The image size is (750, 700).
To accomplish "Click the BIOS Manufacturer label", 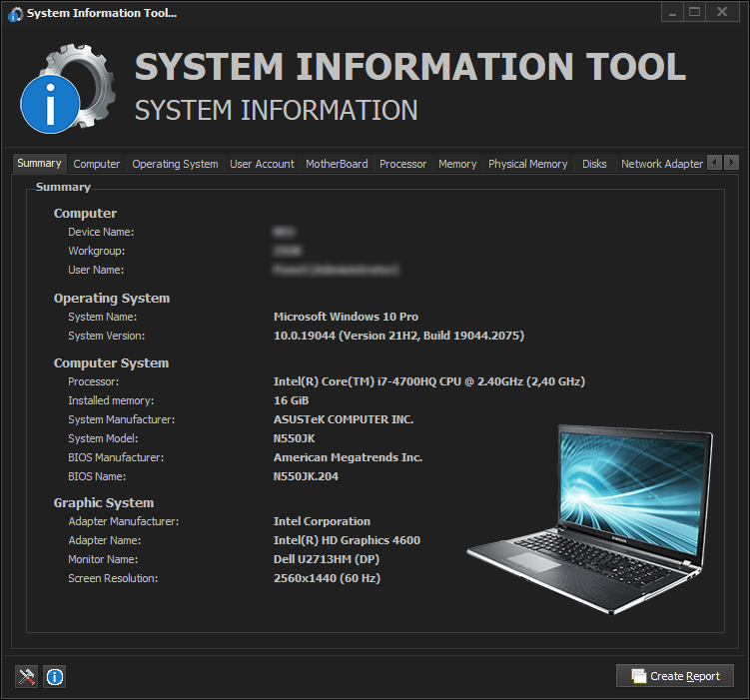I will coord(116,457).
